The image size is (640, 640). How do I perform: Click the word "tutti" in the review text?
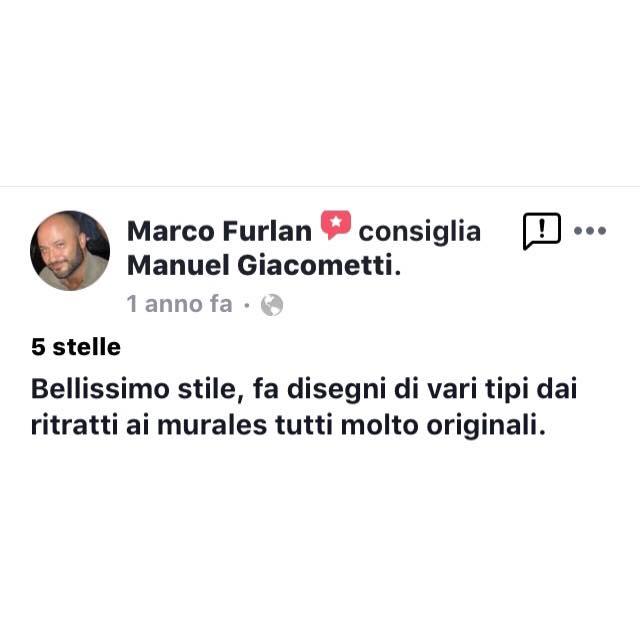point(304,426)
